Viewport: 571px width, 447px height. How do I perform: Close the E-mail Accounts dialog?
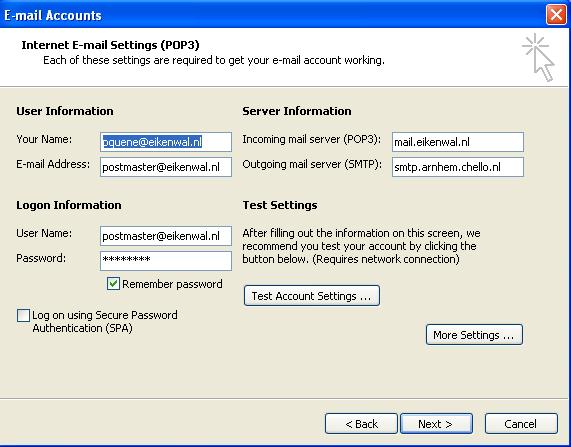click(x=556, y=15)
